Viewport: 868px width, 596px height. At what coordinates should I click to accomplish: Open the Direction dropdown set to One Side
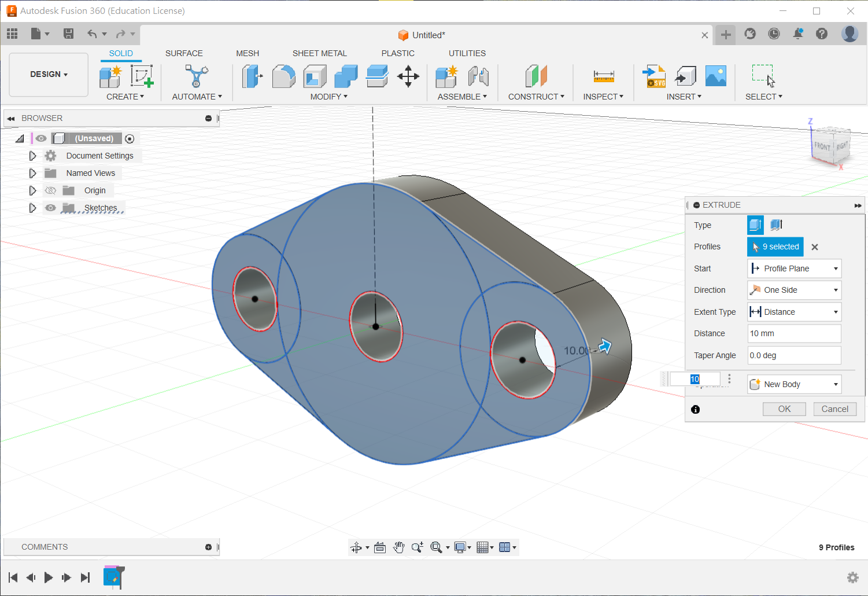point(794,290)
